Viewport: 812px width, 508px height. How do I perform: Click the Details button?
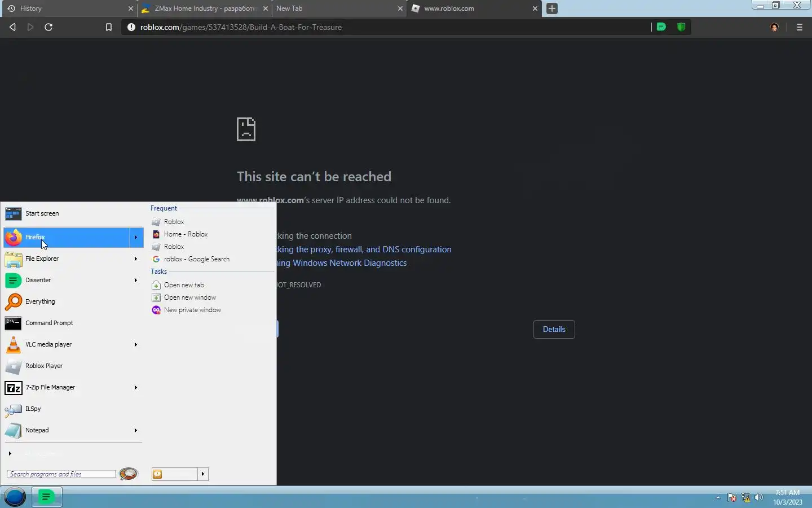554,329
